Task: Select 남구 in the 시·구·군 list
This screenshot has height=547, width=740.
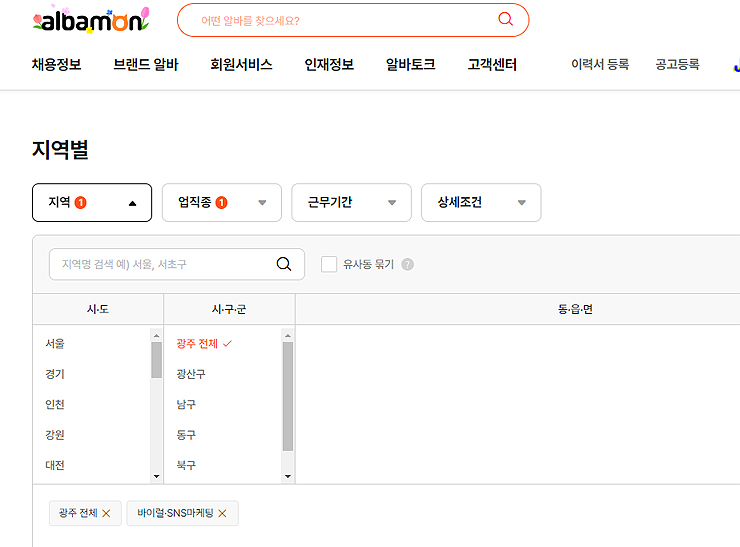Action: [186, 404]
